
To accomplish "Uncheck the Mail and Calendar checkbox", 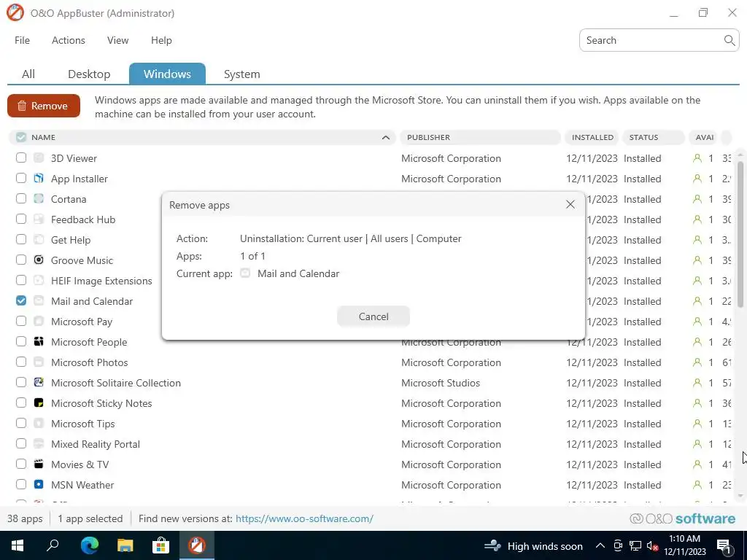I will click(x=21, y=300).
